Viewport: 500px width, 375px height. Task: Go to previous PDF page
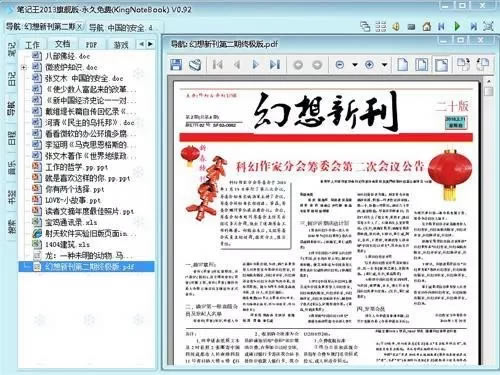237,64
